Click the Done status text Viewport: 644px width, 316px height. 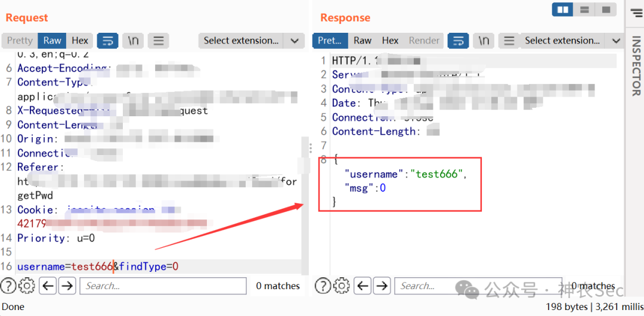[x=13, y=306]
